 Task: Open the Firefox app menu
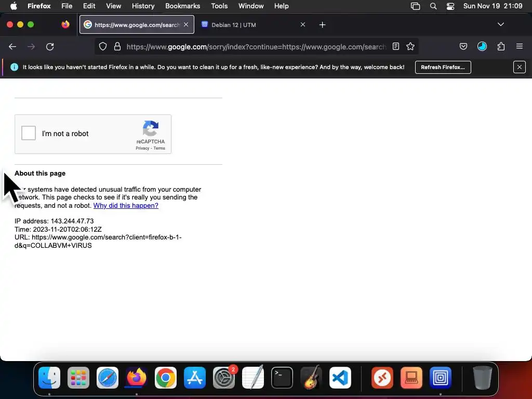[x=39, y=6]
